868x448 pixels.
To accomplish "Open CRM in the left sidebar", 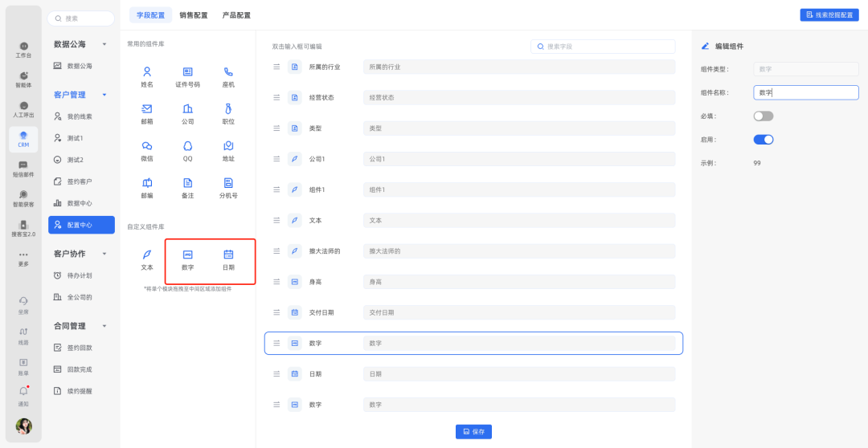I will click(23, 139).
